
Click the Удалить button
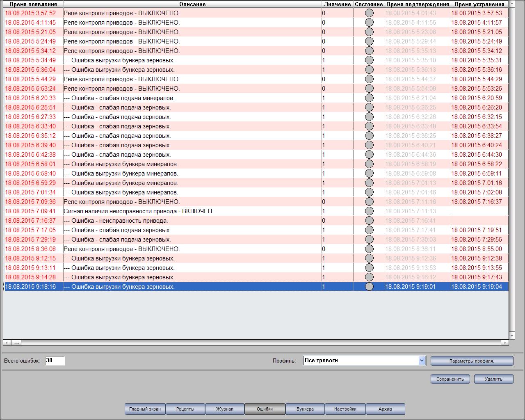pos(493,379)
